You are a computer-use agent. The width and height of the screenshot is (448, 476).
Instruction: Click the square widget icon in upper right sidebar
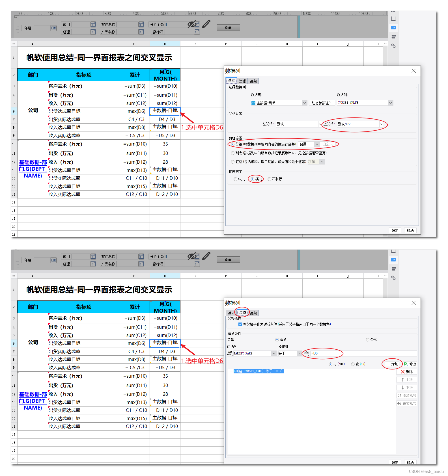point(393,19)
